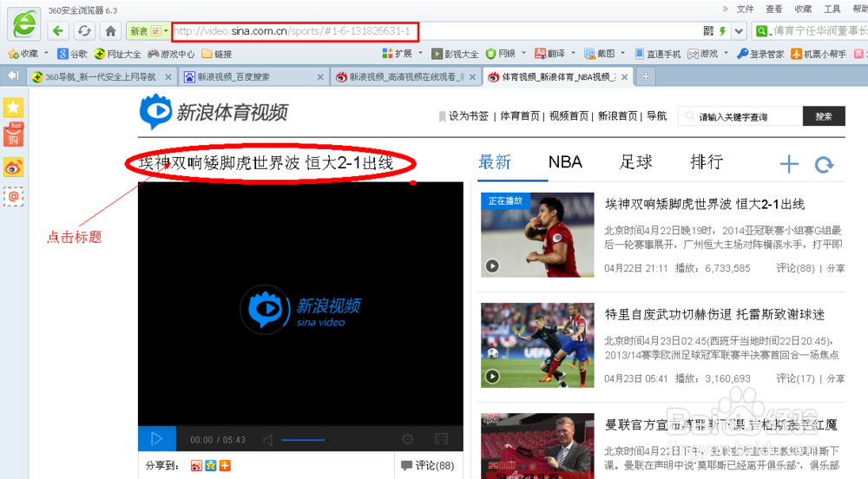Open the player settings gear icon
The height and width of the screenshot is (479, 868).
coord(407,439)
